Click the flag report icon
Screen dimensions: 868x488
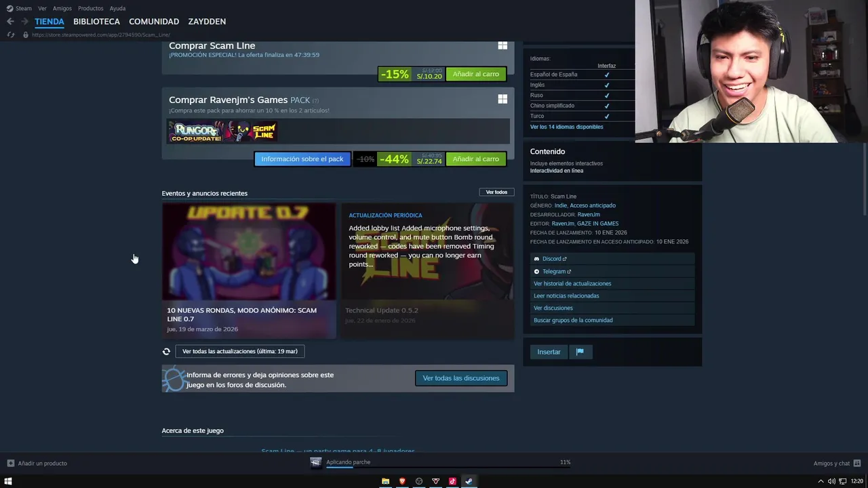pos(580,352)
